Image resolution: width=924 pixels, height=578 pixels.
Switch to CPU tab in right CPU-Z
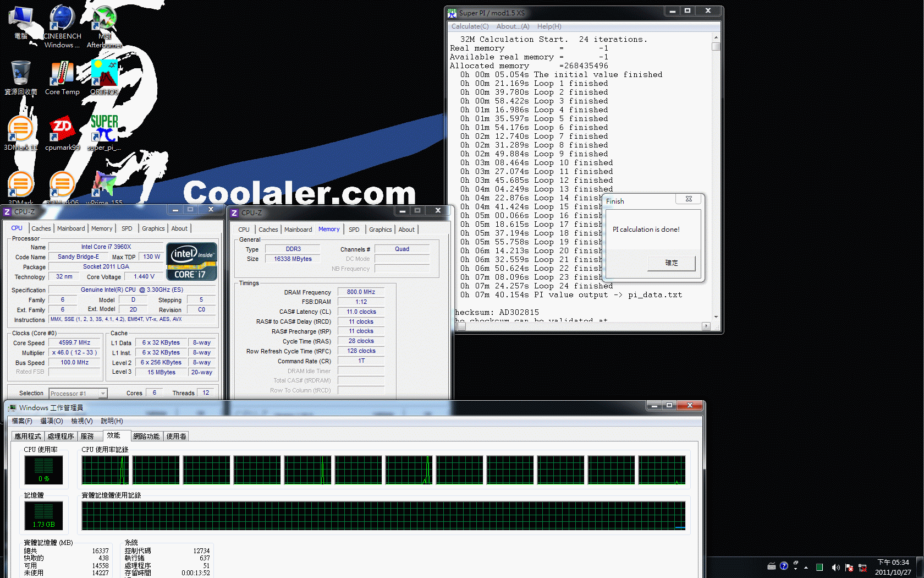tap(244, 230)
